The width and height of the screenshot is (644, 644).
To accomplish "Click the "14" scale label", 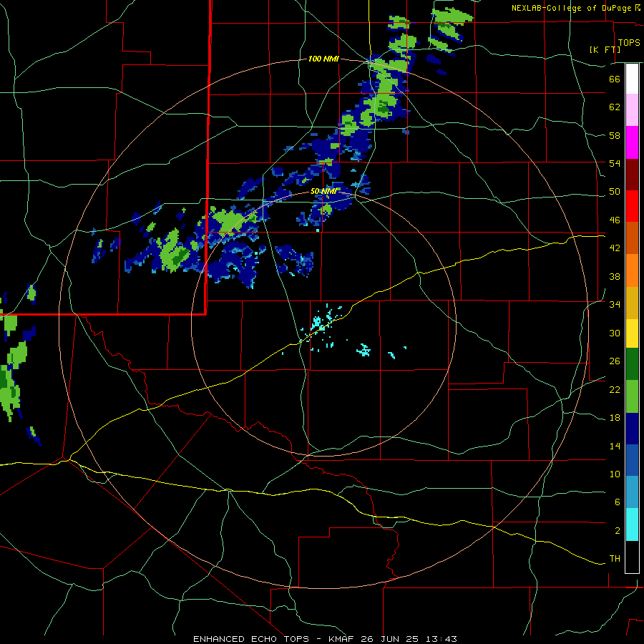I will click(x=615, y=446).
